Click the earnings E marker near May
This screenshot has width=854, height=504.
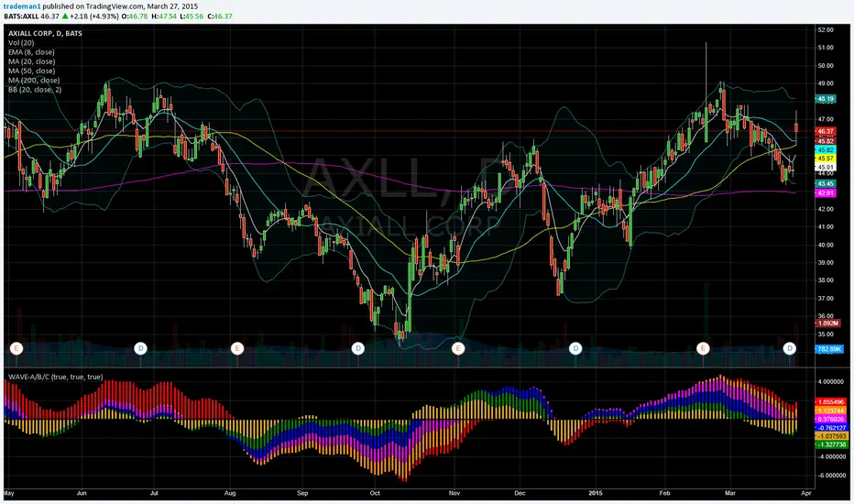(16, 348)
